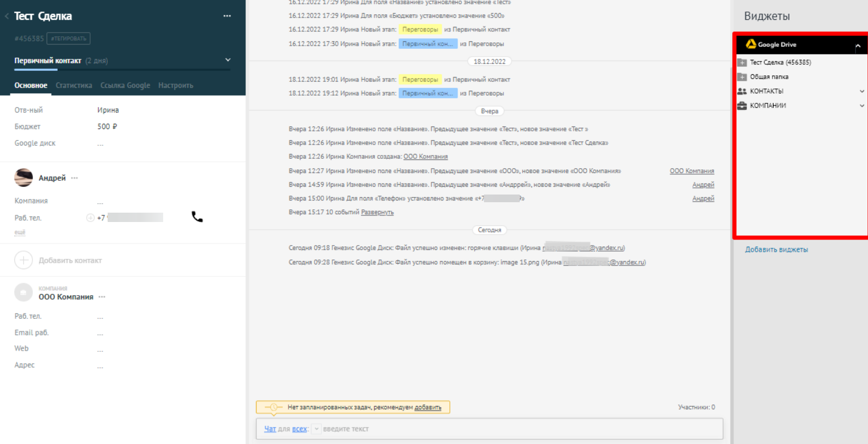The width and height of the screenshot is (868, 444).
Task: Expand the КОНТАКТЫ section chevron
Action: point(861,91)
